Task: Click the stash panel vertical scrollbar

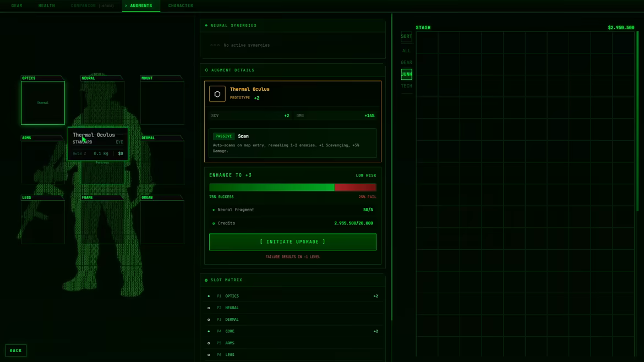Action: [x=637, y=122]
